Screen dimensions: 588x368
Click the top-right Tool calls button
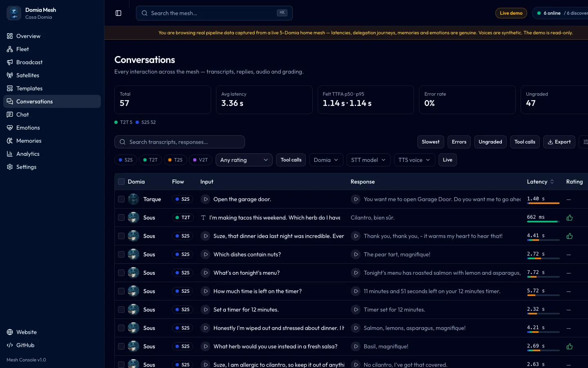(525, 142)
